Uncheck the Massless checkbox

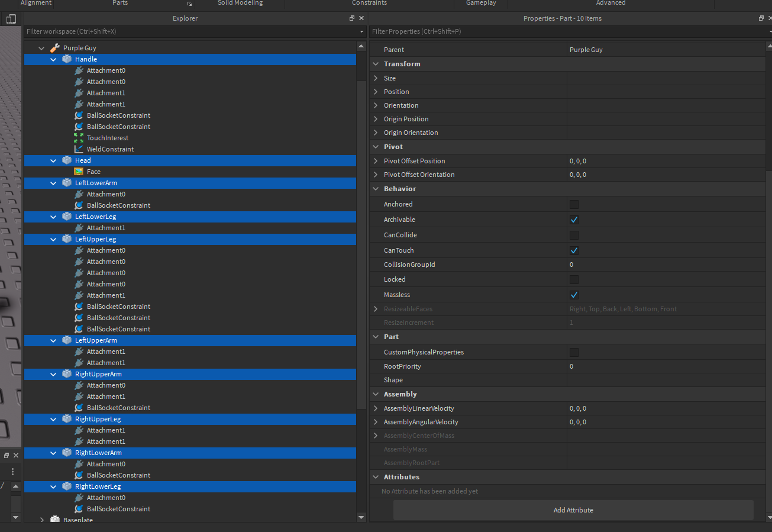573,295
